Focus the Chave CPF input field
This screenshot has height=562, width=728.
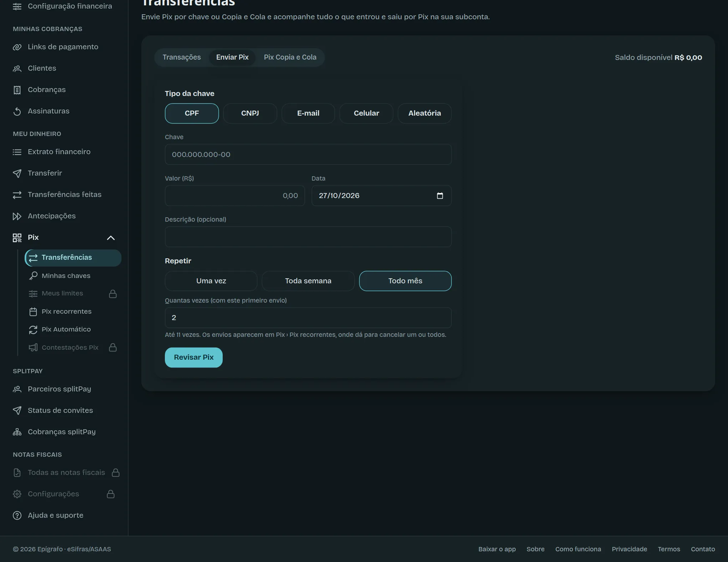(308, 155)
